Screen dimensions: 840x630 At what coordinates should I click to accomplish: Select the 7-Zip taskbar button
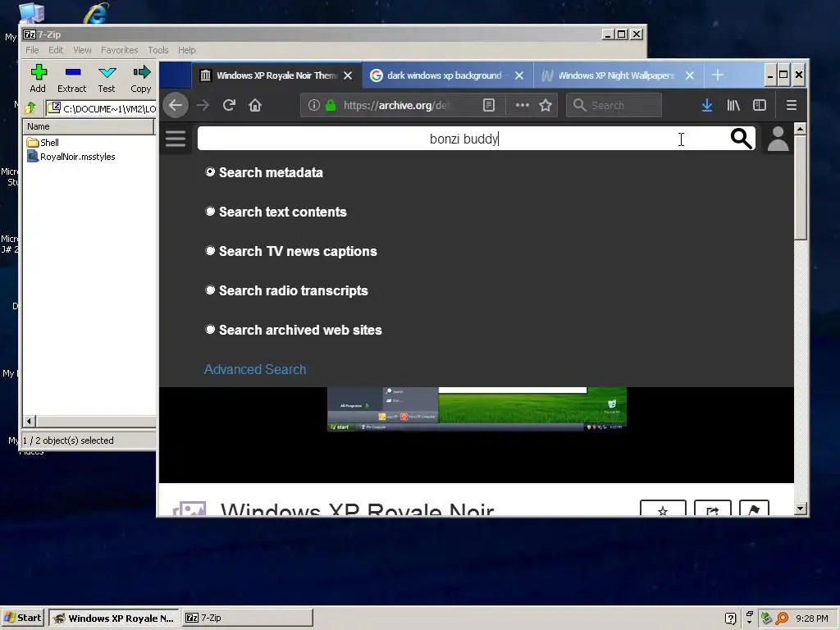(248, 618)
